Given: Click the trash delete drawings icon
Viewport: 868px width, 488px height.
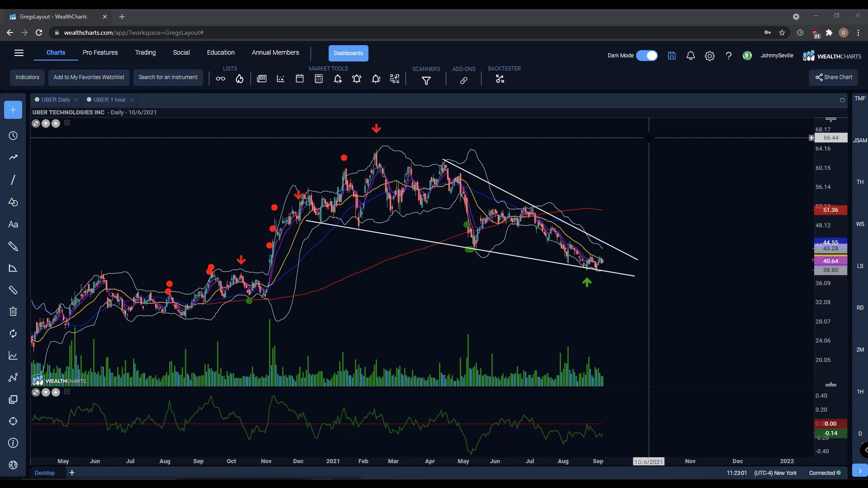Looking at the screenshot, I should tap(13, 311).
